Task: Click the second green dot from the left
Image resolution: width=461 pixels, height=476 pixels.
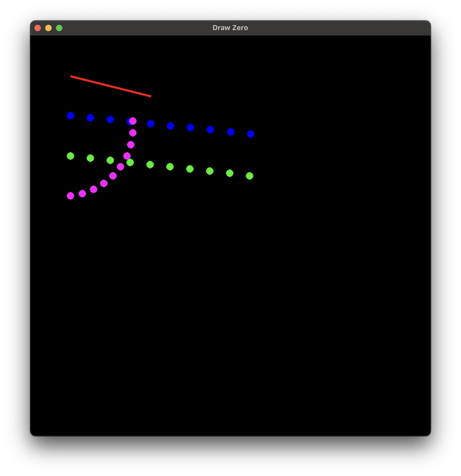Action: coord(90,158)
